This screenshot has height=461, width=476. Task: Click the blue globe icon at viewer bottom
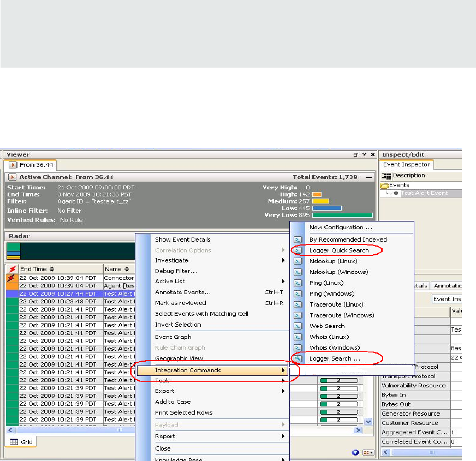(355, 452)
